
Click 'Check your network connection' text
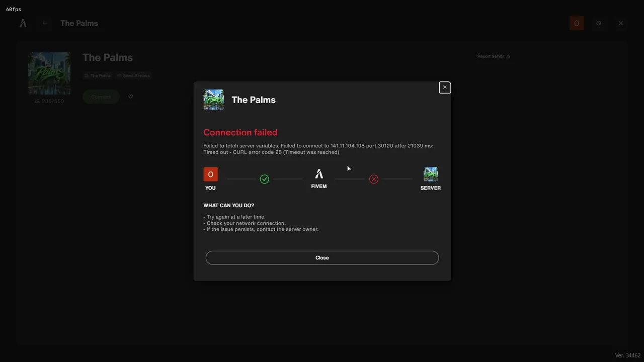[x=245, y=223]
